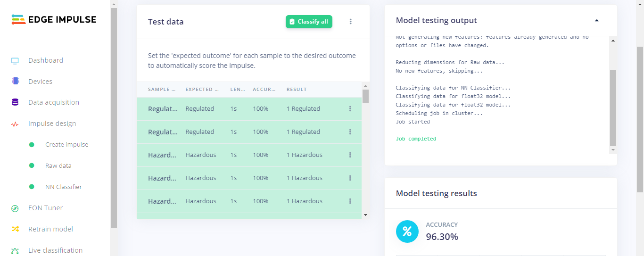Click the model output log scrollbar thumb
Screen dimensions: 644x256
pyautogui.click(x=613, y=107)
